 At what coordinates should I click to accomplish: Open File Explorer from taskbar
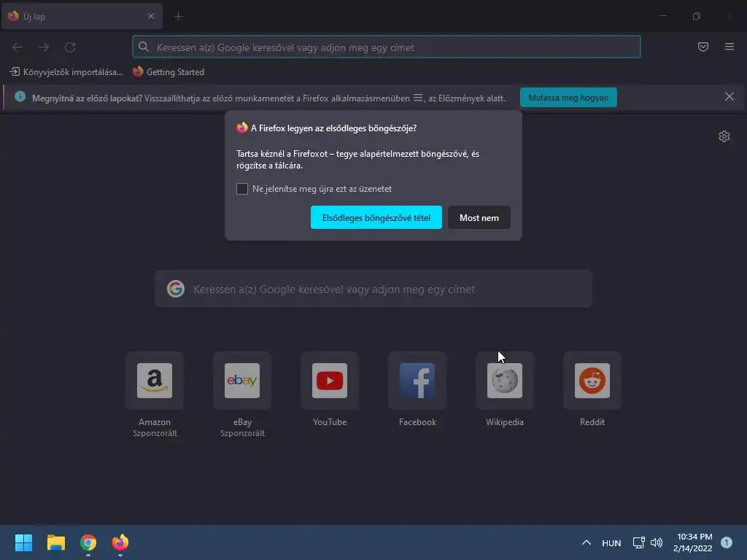tap(55, 542)
